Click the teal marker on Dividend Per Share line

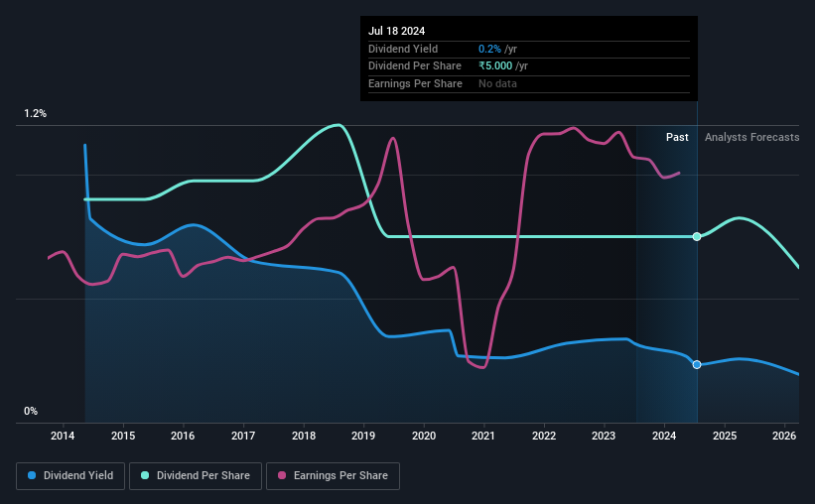tap(697, 237)
